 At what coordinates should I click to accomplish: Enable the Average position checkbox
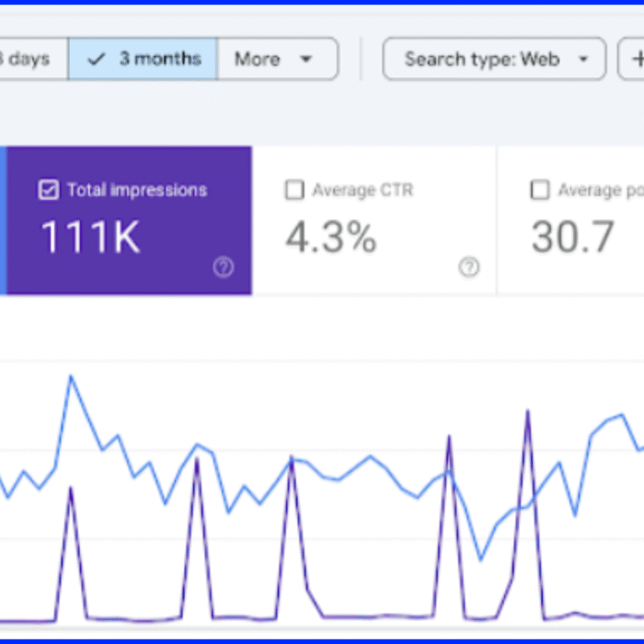coord(540,190)
